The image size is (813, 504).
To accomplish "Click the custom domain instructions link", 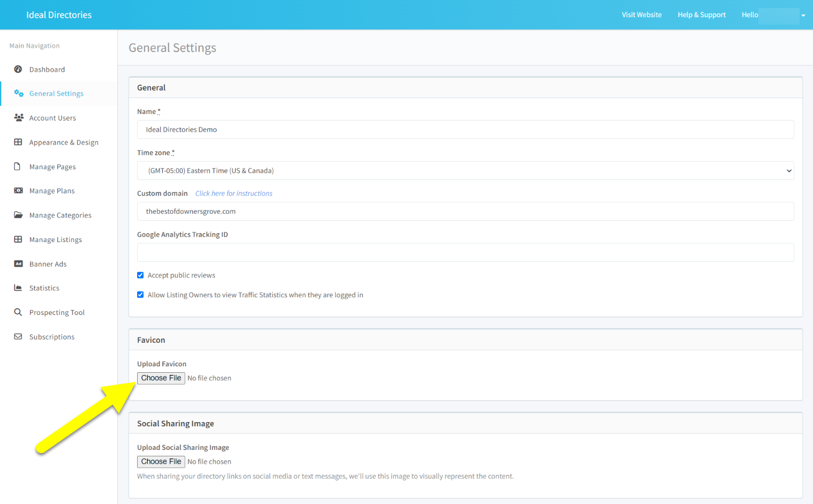I will click(234, 193).
